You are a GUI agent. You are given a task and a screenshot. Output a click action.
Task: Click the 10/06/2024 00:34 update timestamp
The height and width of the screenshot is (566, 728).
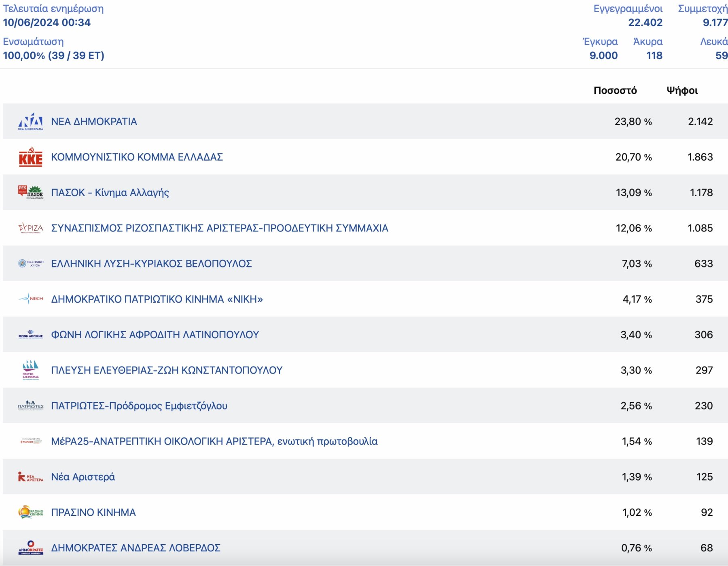click(x=47, y=23)
